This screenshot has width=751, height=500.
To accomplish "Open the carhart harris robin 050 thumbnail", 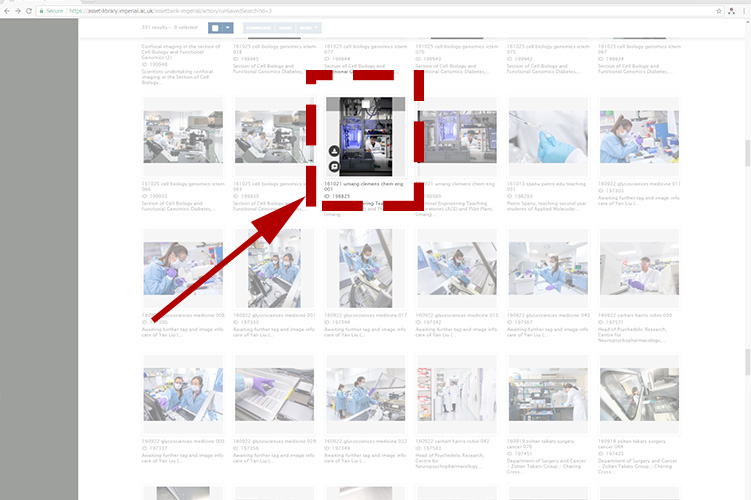I will coord(638,267).
